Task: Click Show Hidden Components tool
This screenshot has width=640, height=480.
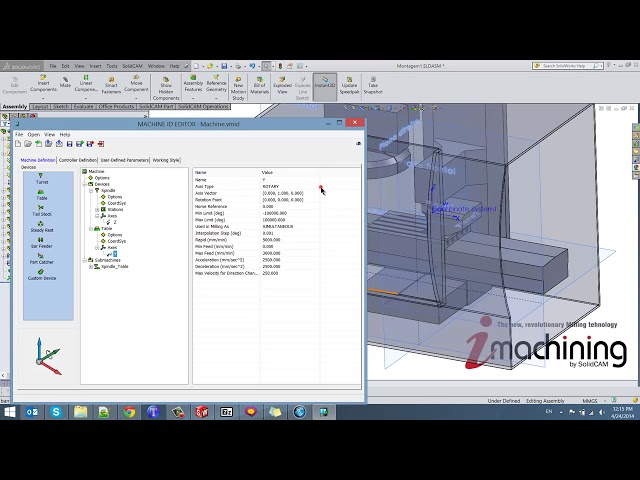Action: [x=166, y=88]
